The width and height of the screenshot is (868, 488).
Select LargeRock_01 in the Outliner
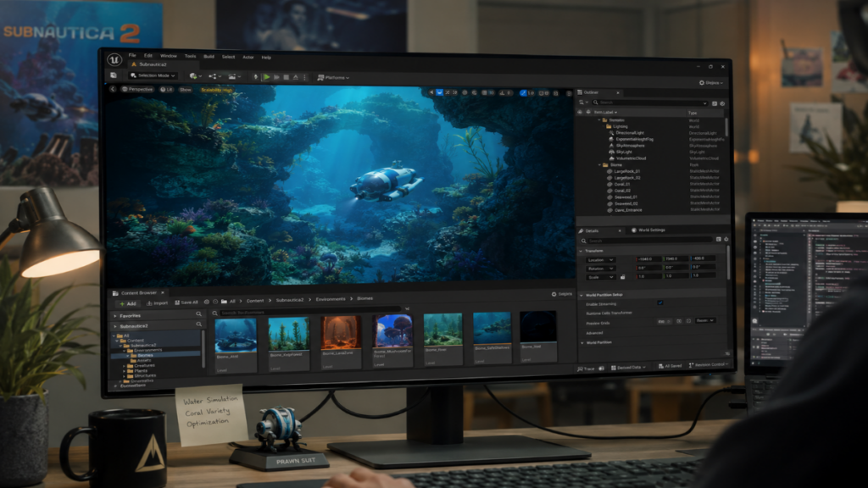click(627, 171)
